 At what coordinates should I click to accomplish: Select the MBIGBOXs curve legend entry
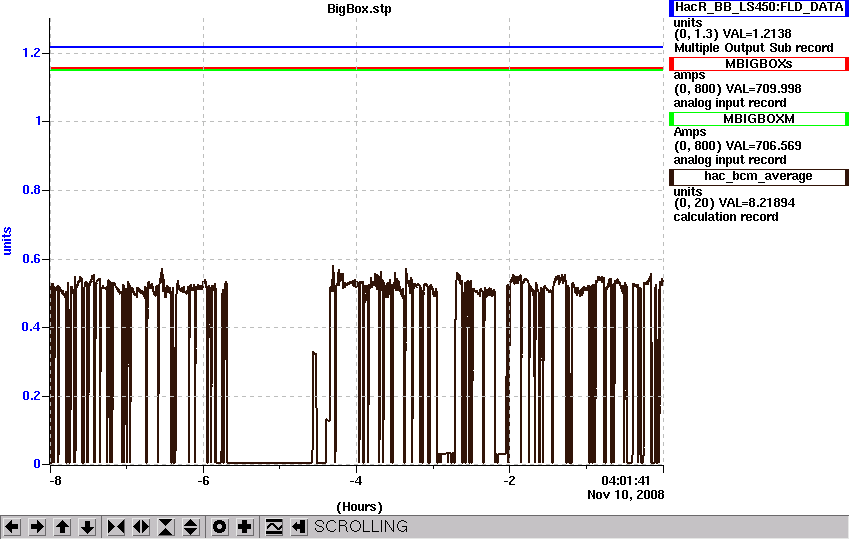pos(759,64)
